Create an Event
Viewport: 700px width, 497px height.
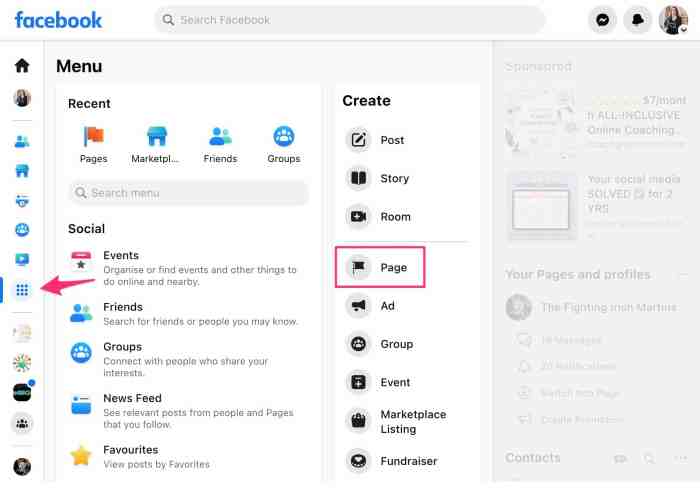pyautogui.click(x=406, y=382)
